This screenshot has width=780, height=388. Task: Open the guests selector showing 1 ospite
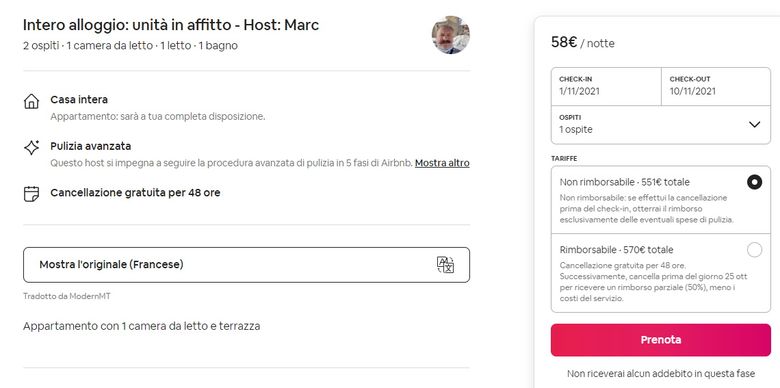661,125
